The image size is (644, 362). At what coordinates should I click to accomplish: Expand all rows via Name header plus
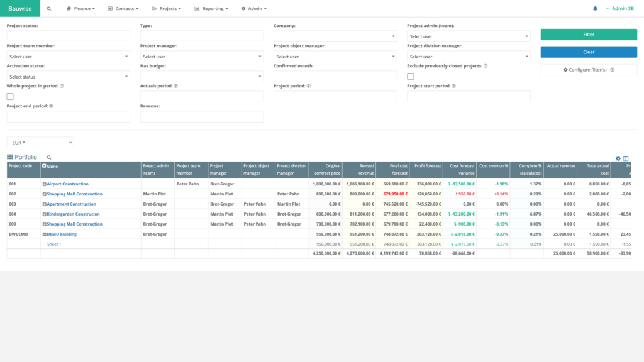pos(44,166)
